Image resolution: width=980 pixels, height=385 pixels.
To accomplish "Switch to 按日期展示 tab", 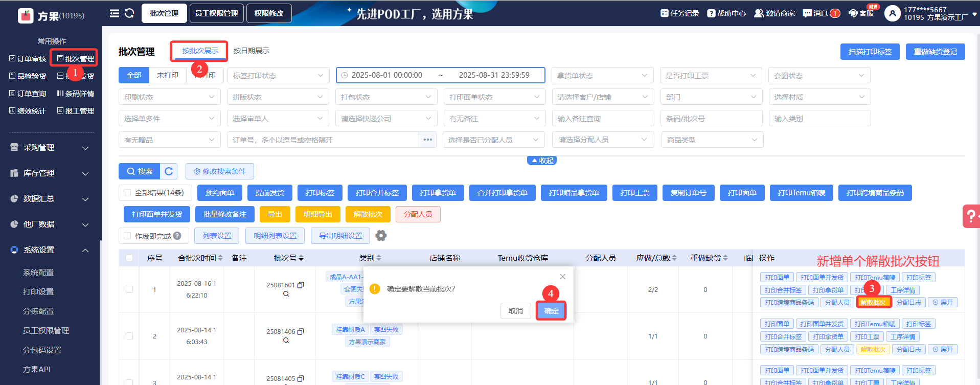I will coord(251,51).
